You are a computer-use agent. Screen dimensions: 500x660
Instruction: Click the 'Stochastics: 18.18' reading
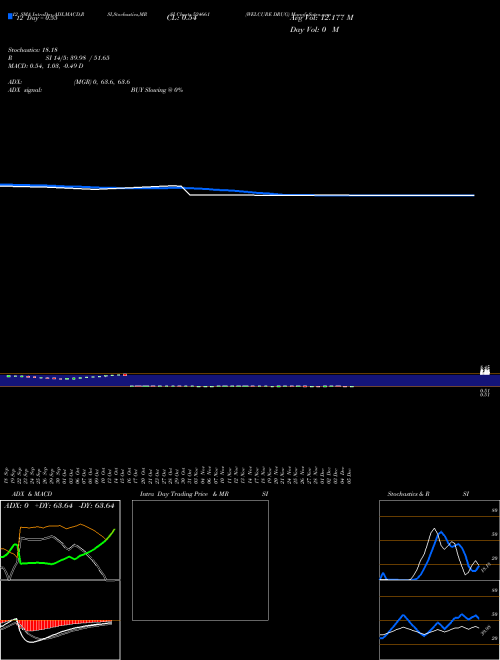pos(33,50)
